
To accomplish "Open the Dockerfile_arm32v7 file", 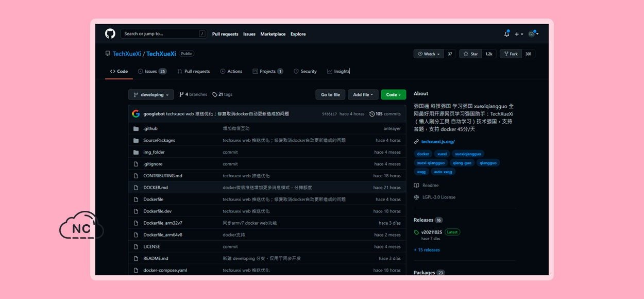I will (163, 223).
